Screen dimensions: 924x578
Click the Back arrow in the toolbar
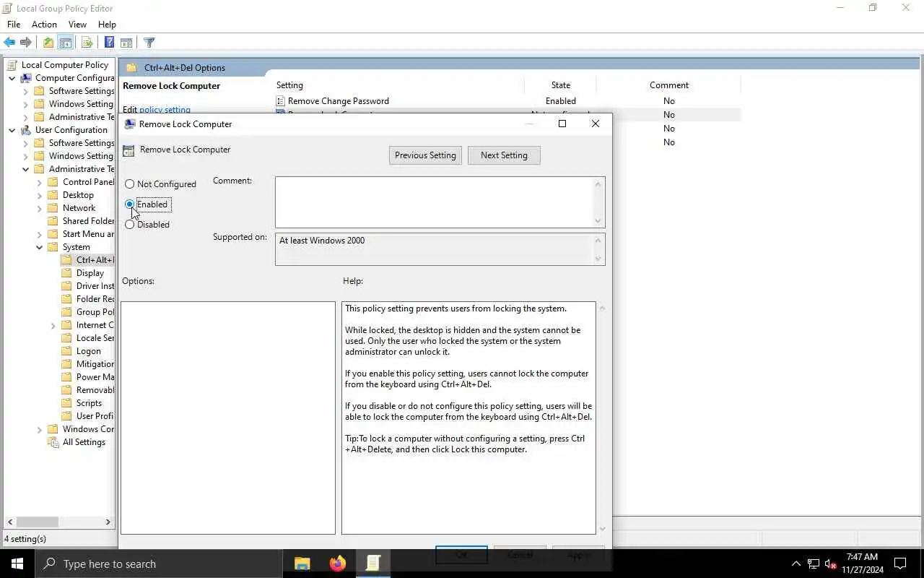click(9, 43)
